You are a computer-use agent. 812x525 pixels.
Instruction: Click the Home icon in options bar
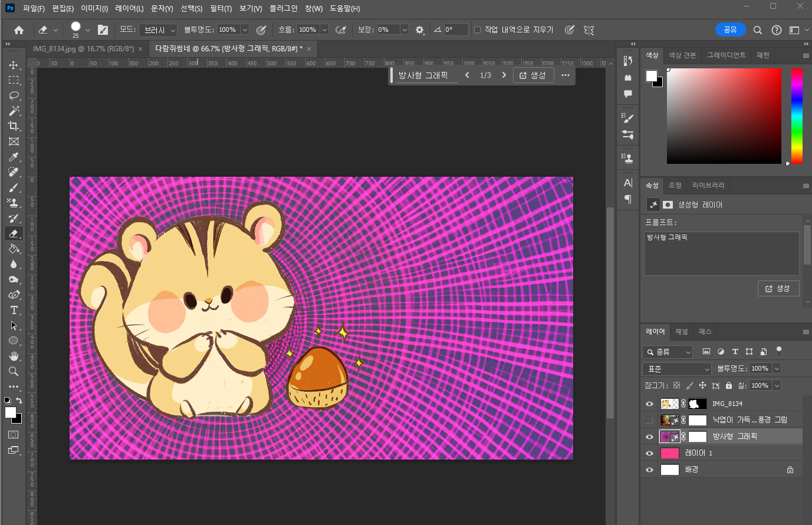click(19, 29)
